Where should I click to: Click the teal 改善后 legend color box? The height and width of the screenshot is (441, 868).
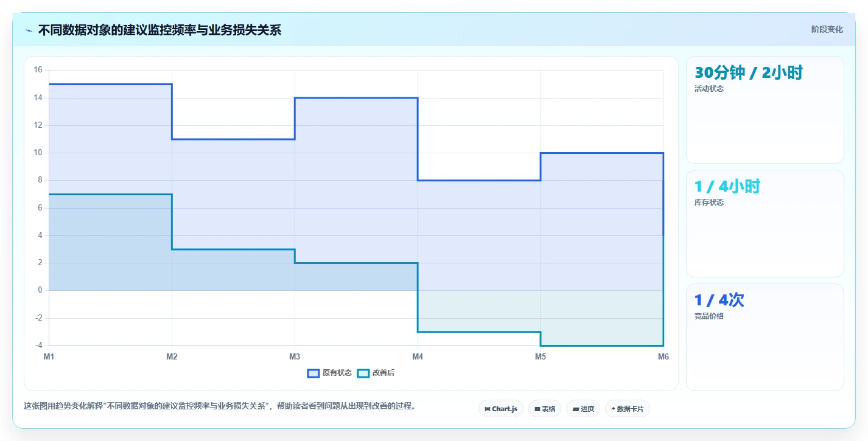(363, 373)
